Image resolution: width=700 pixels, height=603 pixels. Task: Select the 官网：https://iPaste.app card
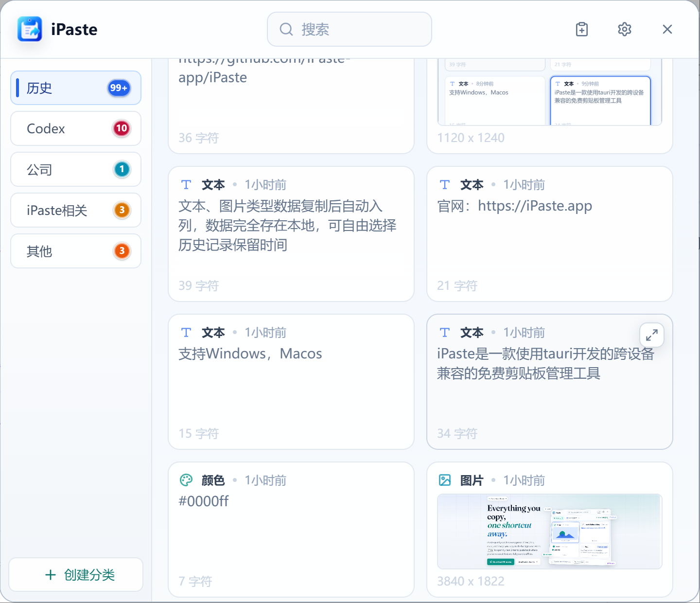click(x=550, y=234)
